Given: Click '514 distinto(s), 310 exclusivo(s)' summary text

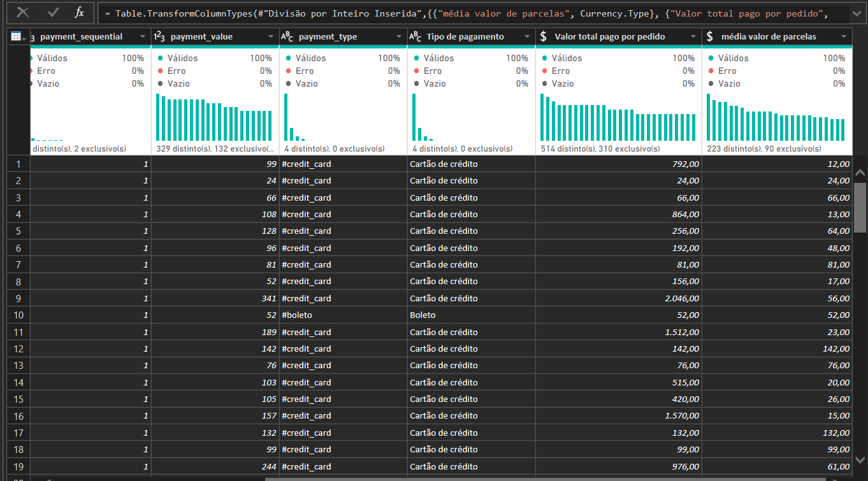Looking at the screenshot, I should click(600, 148).
